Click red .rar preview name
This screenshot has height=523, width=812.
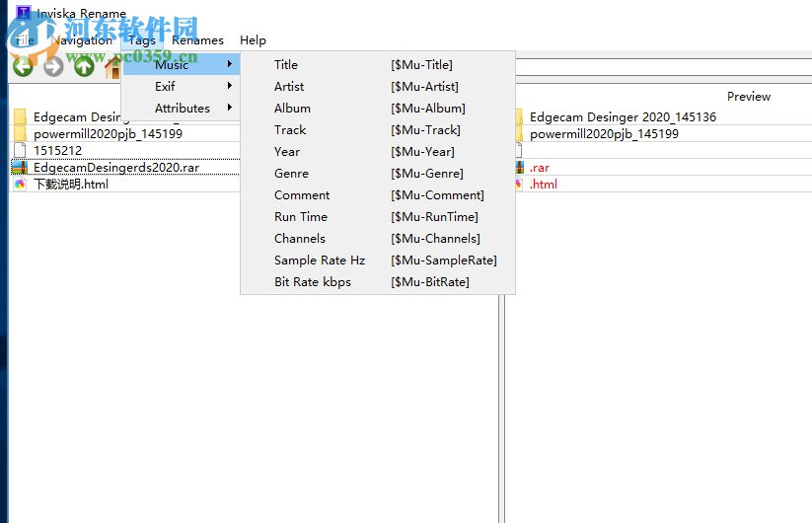[x=539, y=167]
